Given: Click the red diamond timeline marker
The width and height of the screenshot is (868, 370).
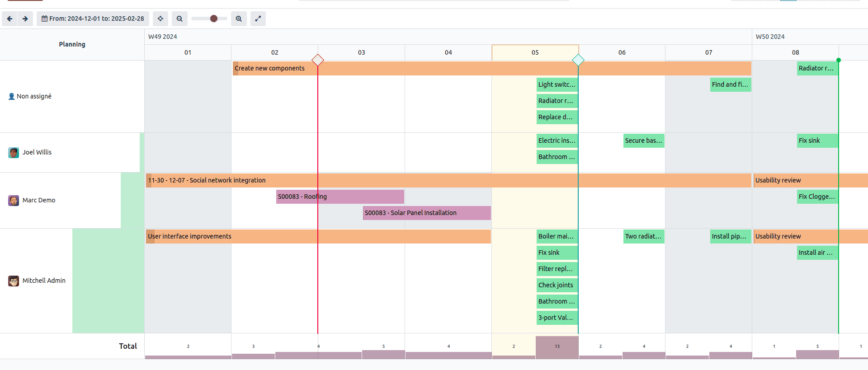Looking at the screenshot, I should 318,60.
